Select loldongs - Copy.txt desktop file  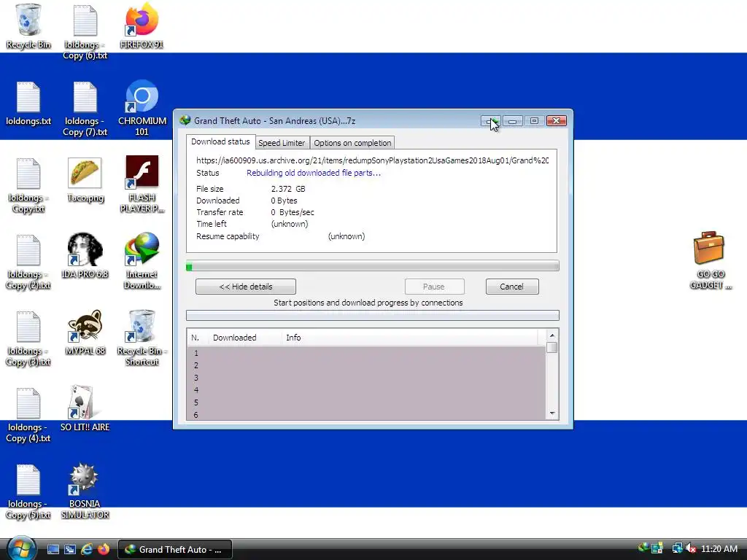tap(28, 185)
